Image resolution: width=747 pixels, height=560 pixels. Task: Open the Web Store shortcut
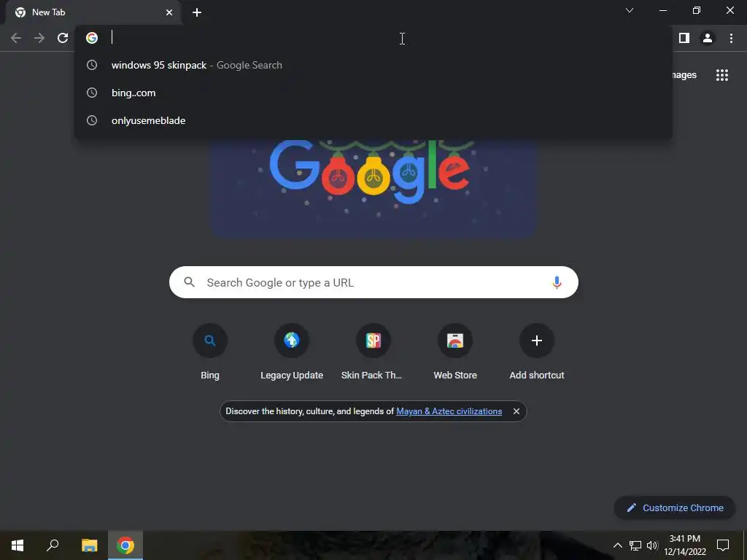pos(455,352)
